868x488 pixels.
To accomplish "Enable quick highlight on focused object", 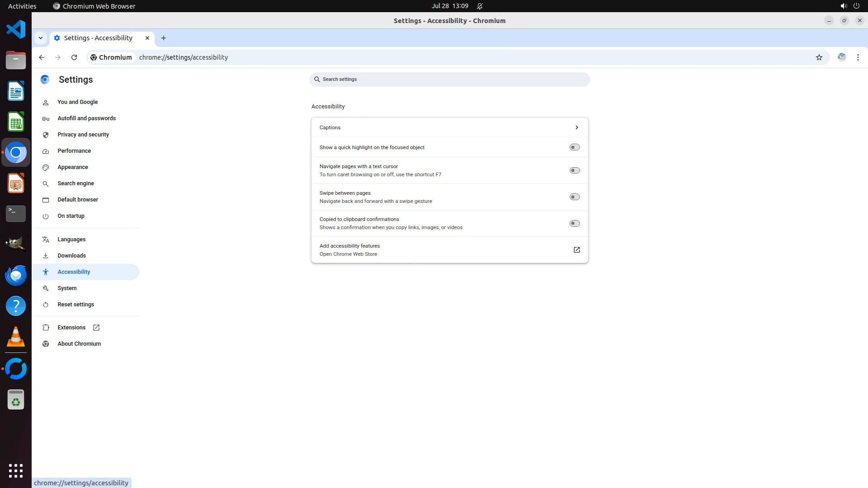I will click(x=574, y=147).
